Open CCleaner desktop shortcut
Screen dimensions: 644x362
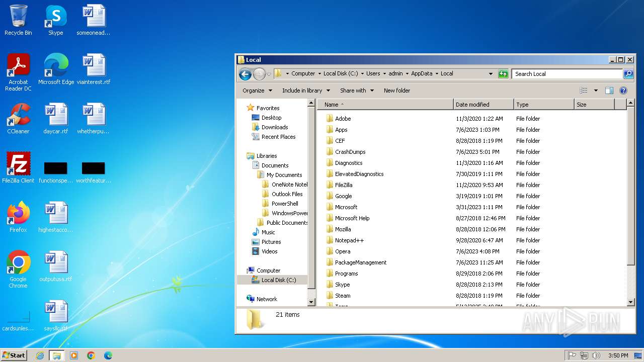pos(18,119)
